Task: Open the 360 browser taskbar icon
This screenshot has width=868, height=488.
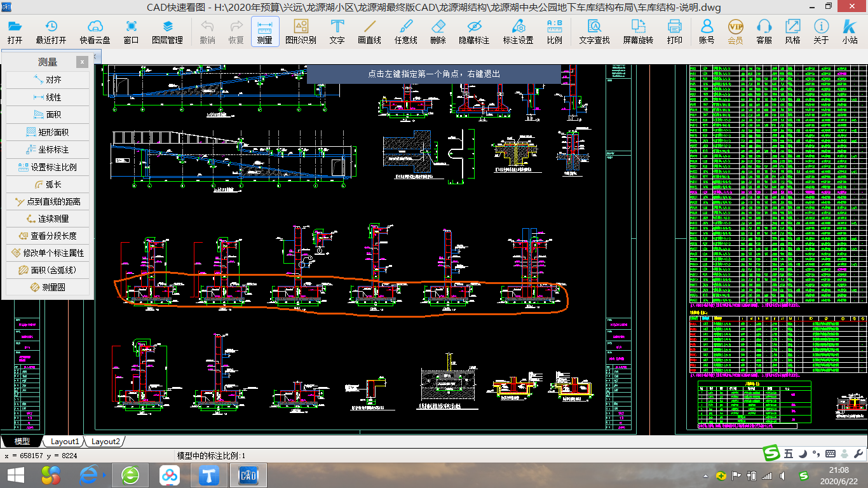Action: (x=130, y=475)
